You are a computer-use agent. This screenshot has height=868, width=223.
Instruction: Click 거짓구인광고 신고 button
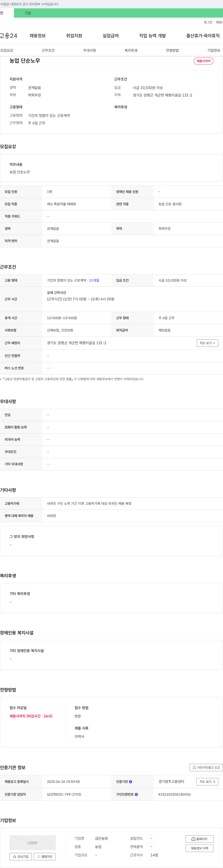click(206, 768)
